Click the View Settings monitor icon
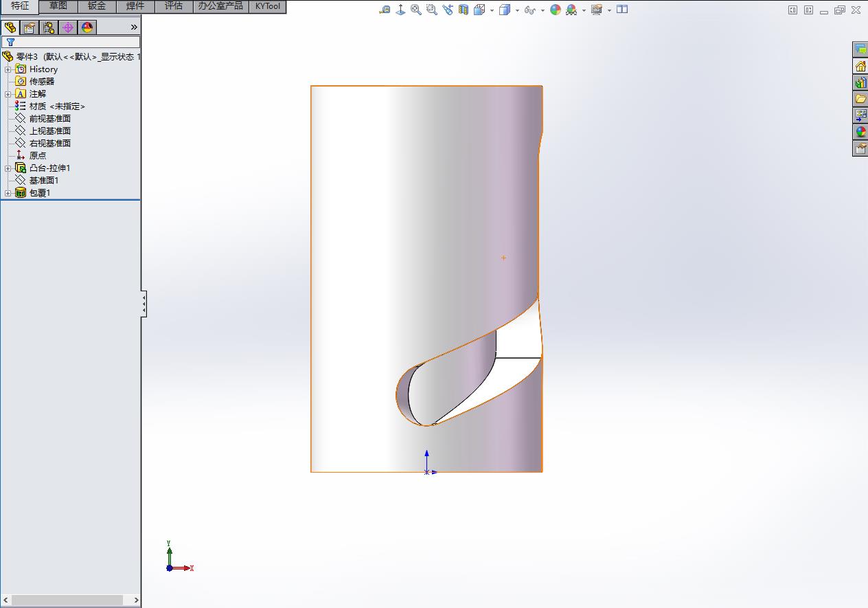Screen dimensions: 868x608 tap(597, 10)
